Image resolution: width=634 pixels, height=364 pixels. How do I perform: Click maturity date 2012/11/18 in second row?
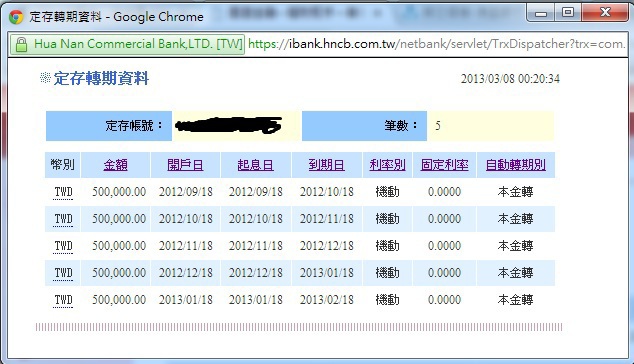pyautogui.click(x=327, y=219)
